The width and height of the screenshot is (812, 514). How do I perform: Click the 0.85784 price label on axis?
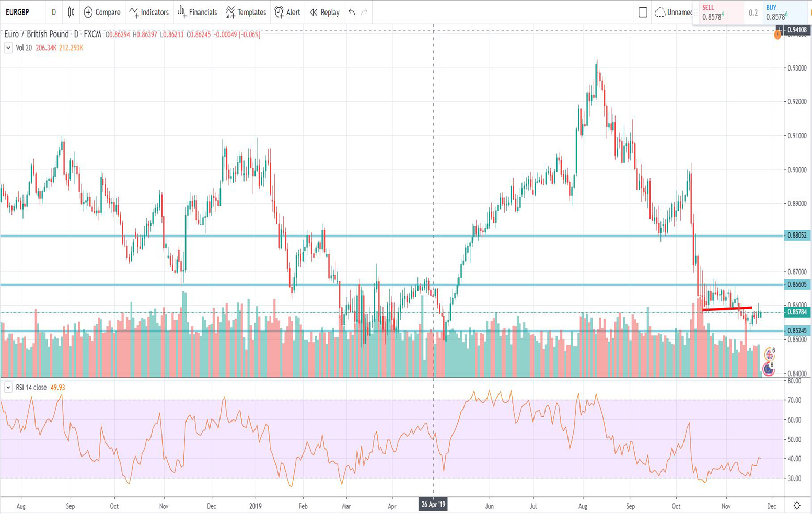click(x=798, y=311)
